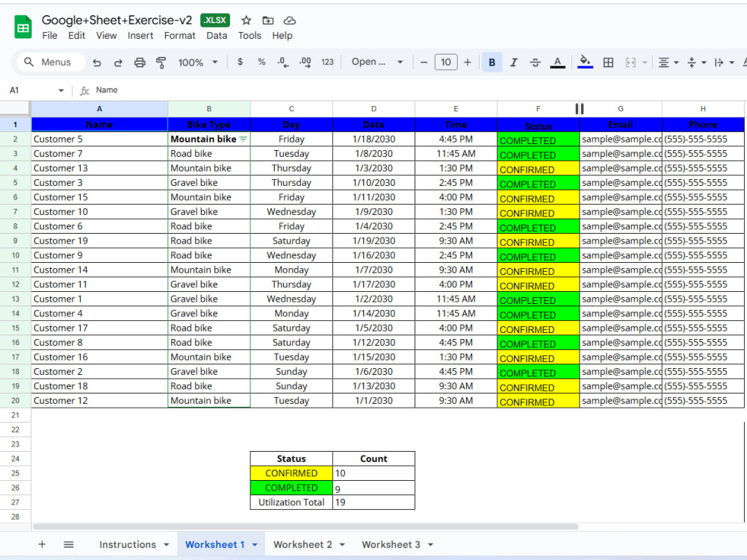Viewport: 747px width, 560px height.
Task: Toggle strikethrough formatting
Action: [x=535, y=63]
